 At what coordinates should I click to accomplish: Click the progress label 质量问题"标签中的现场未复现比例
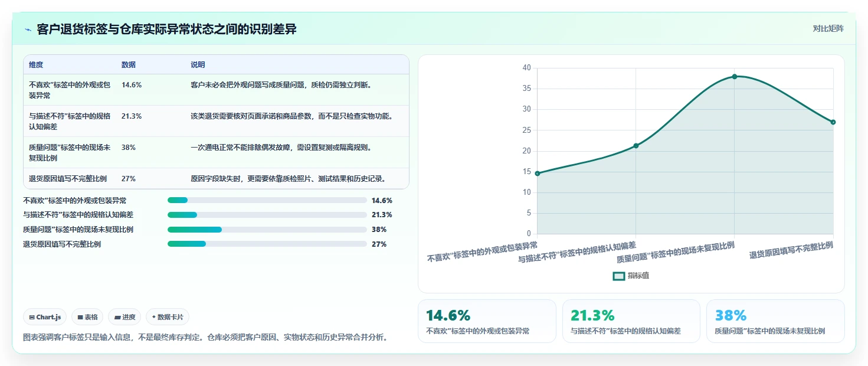(78, 230)
